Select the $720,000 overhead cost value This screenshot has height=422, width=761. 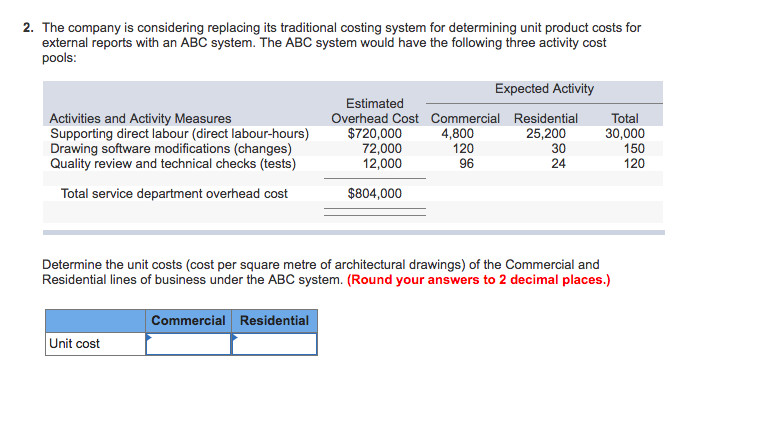(x=375, y=133)
